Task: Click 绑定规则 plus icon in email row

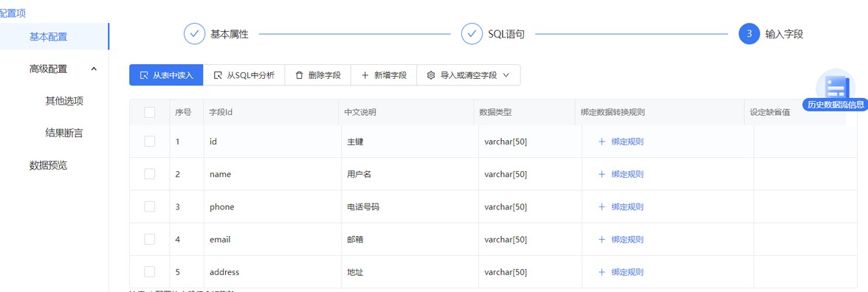Action: (602, 240)
